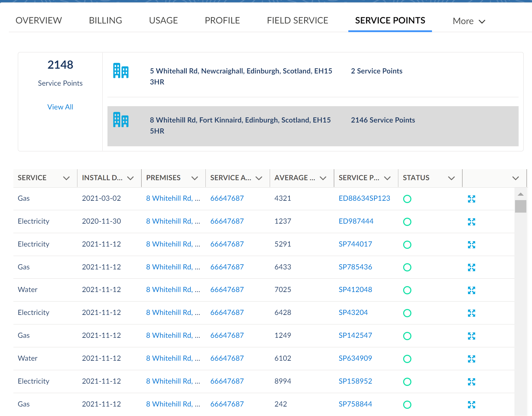Click status circle for ED88634SP123 row

point(407,199)
